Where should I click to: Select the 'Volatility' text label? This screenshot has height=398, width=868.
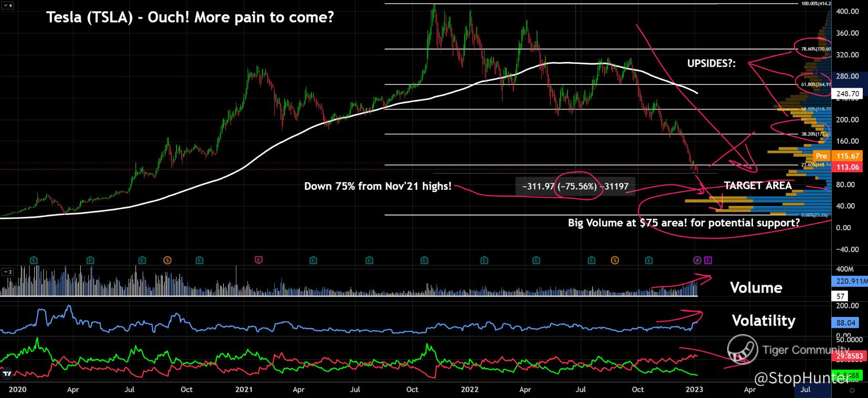click(763, 321)
